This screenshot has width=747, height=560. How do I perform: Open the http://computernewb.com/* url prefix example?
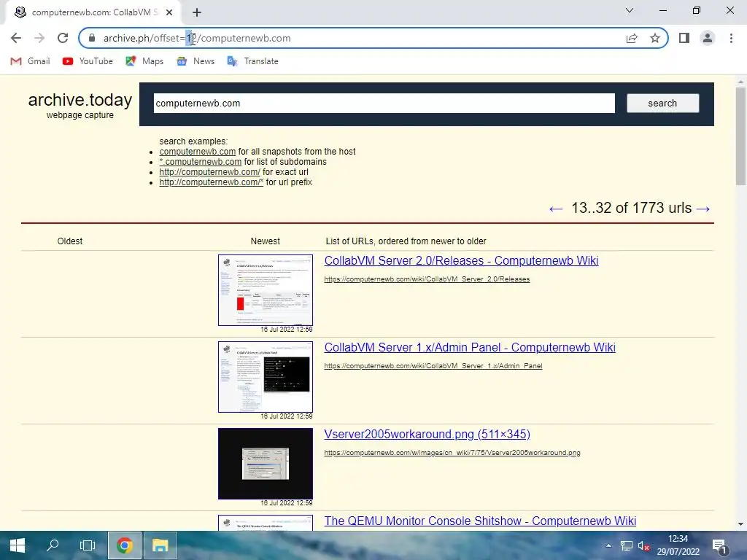(211, 182)
